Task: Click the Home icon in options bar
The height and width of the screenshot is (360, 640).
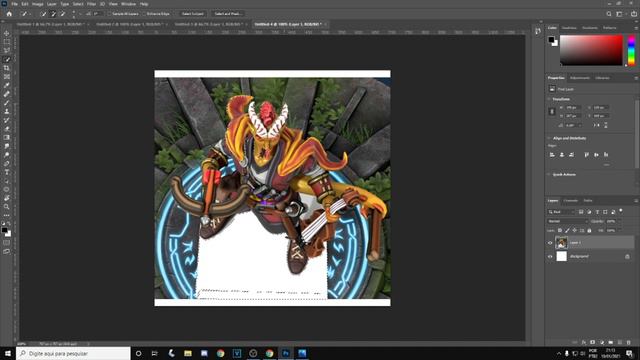Action: coord(9,14)
